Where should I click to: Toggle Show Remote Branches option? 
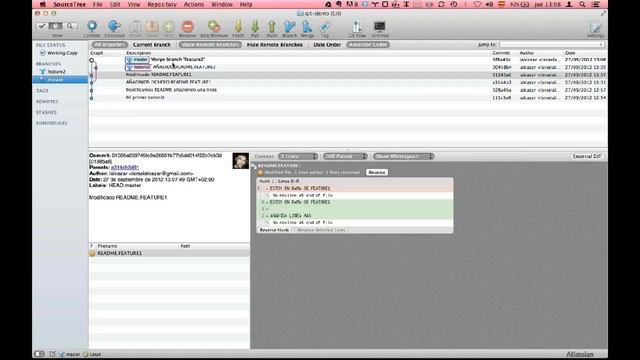[210, 44]
